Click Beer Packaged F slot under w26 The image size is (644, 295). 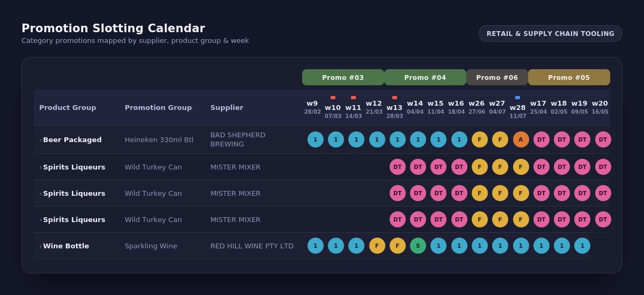coord(480,139)
